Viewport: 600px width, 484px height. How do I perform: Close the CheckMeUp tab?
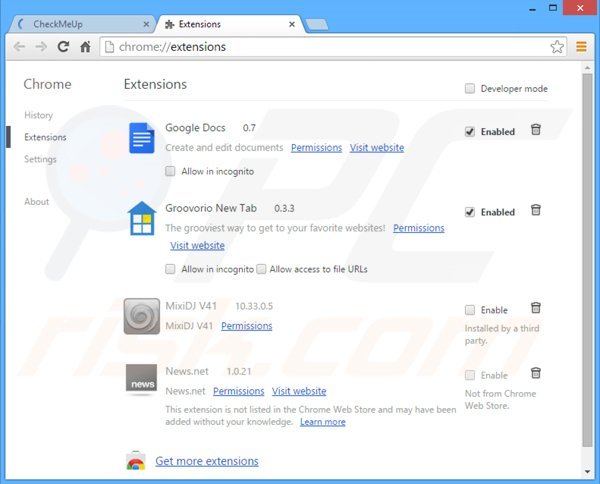point(146,24)
